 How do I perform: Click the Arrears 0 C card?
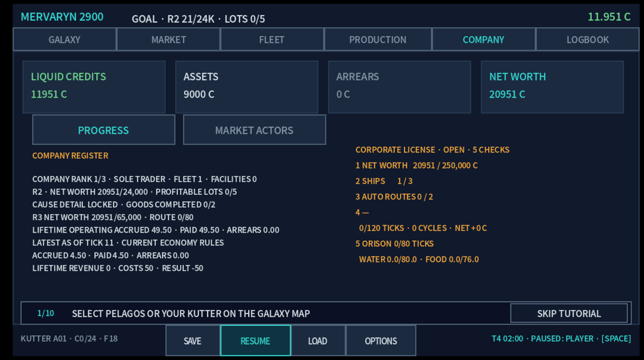[x=399, y=87]
